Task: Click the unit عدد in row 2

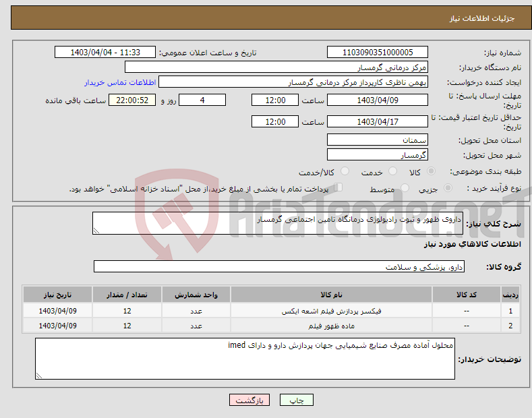Action: (x=196, y=326)
